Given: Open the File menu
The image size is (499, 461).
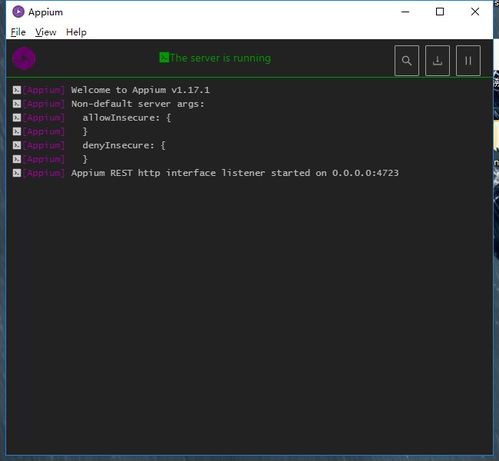Looking at the screenshot, I should click(x=18, y=32).
